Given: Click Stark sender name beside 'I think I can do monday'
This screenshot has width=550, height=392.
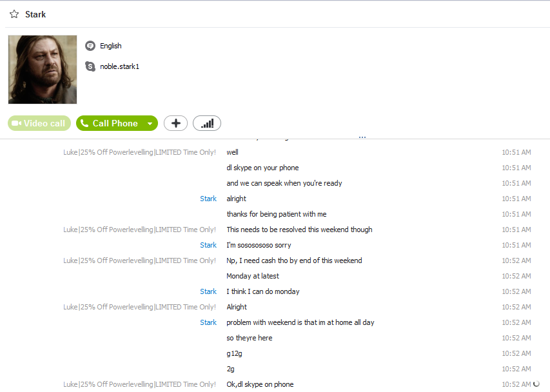Looking at the screenshot, I should tap(208, 291).
